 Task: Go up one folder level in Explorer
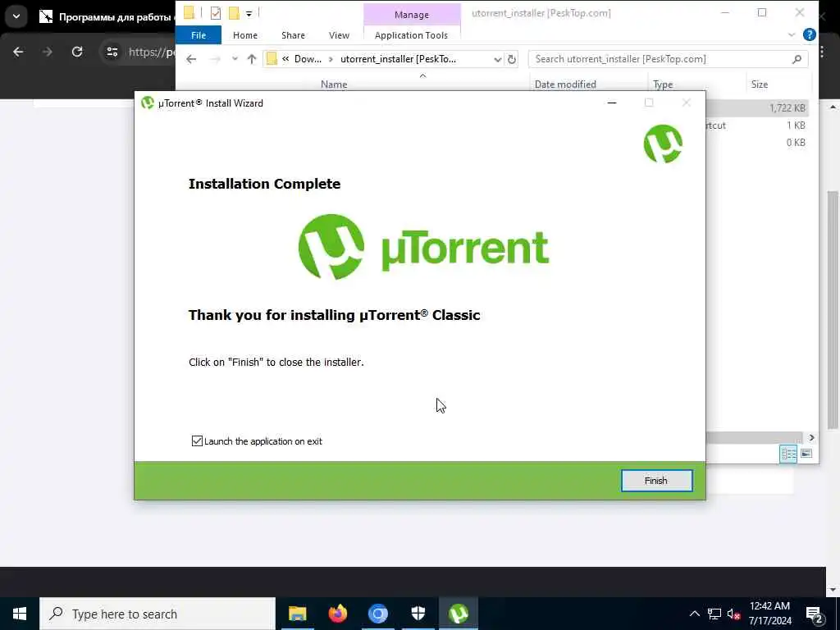[252, 59]
